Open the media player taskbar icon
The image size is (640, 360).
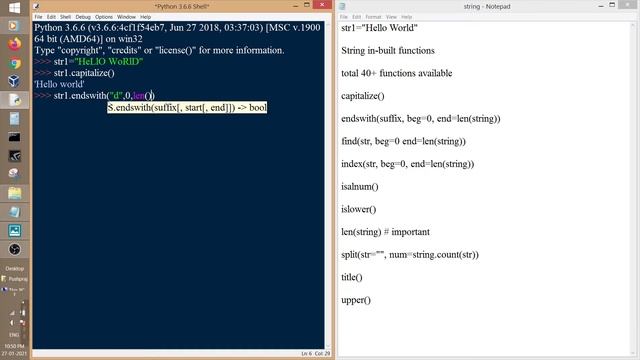[13, 26]
